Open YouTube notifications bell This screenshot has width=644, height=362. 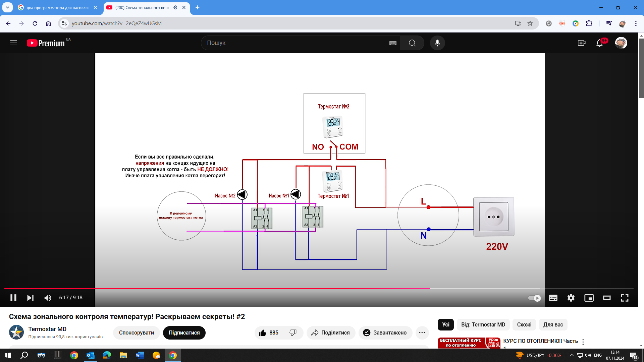pos(599,43)
